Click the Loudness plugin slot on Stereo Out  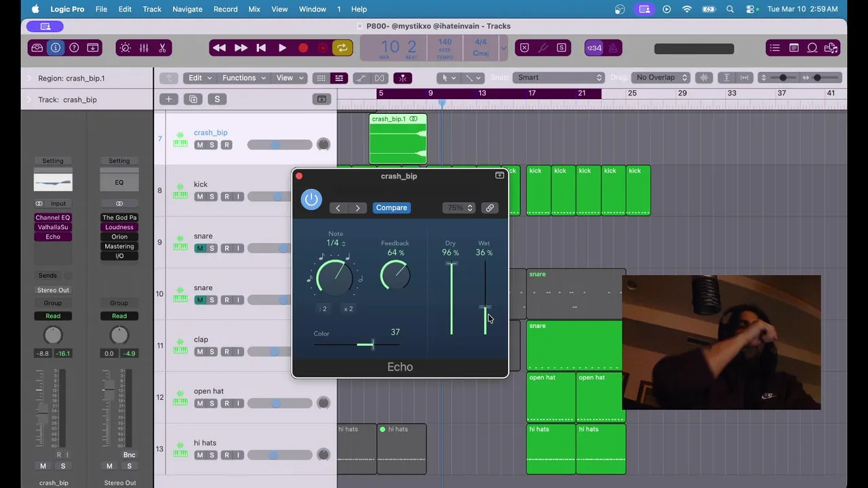(119, 227)
